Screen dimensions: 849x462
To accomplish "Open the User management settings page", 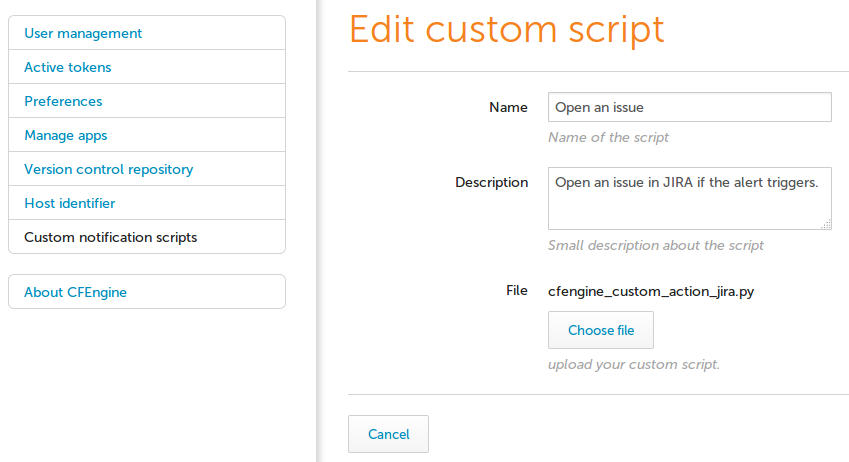I will 83,33.
